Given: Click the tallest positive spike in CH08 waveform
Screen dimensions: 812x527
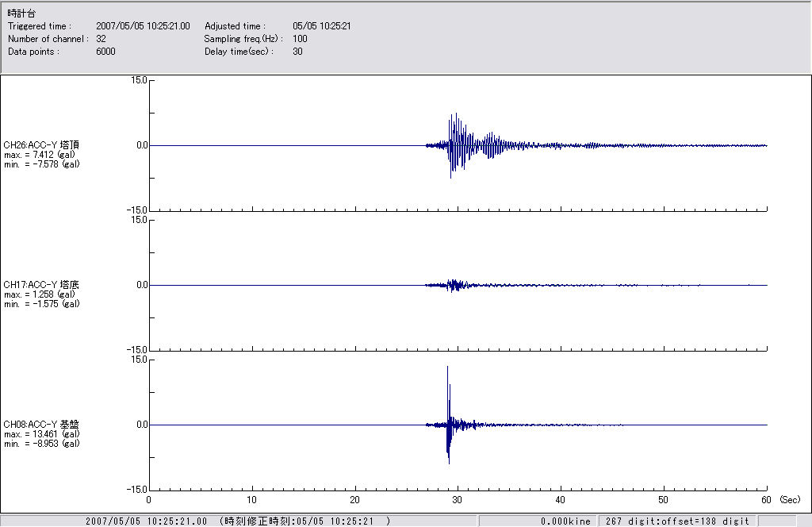Looking at the screenshot, I should click(447, 368).
